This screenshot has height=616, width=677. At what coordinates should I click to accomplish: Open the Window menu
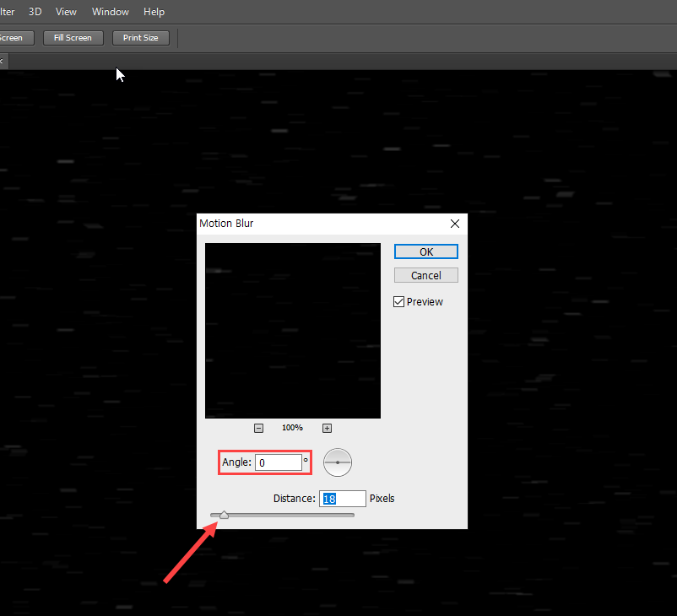point(110,12)
